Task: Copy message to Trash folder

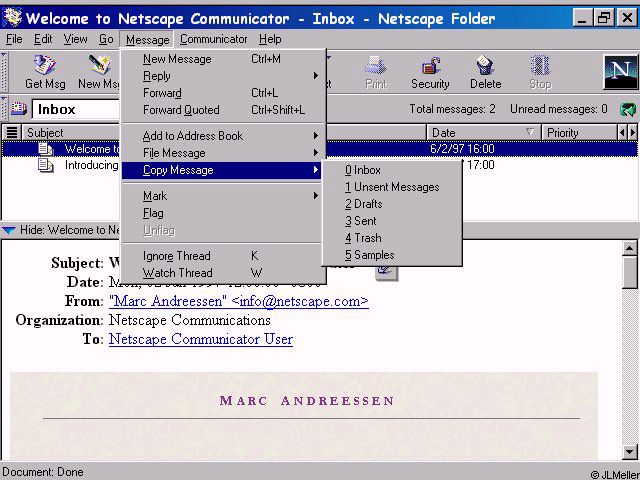Action: pos(392,238)
